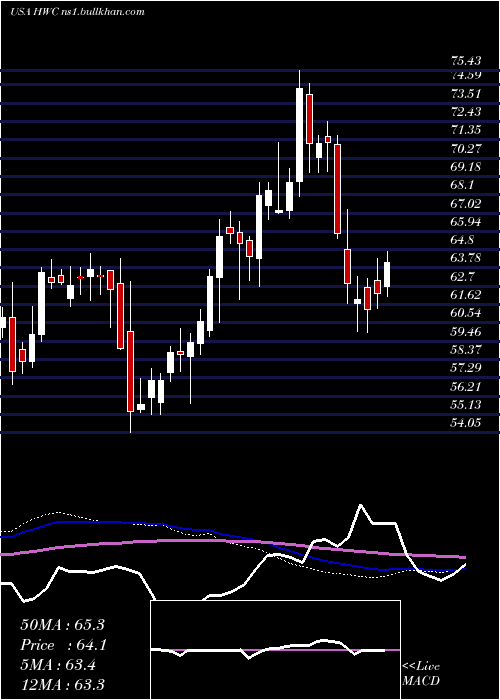The height and width of the screenshot is (700, 500).
Task: Click the 63.78 price axis label
Action: point(466,258)
